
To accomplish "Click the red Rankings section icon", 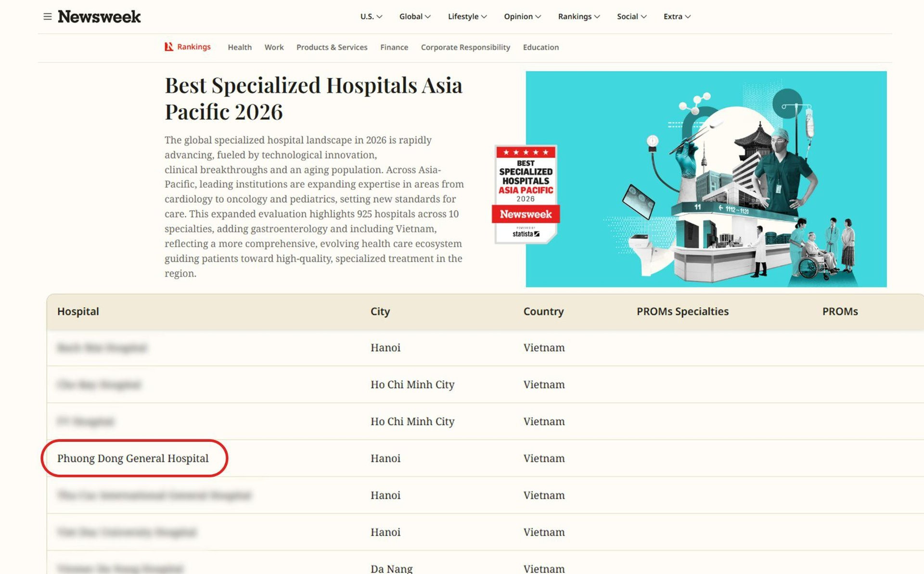I will coord(168,47).
